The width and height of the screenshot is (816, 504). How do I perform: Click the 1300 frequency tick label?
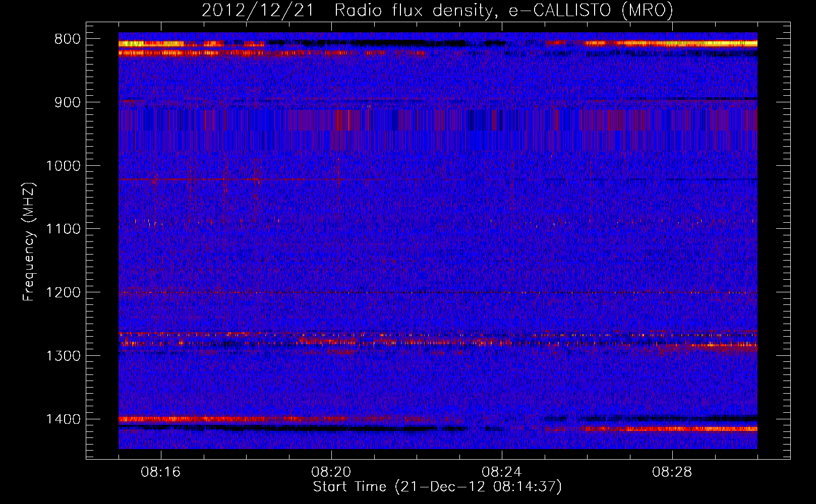click(x=63, y=356)
